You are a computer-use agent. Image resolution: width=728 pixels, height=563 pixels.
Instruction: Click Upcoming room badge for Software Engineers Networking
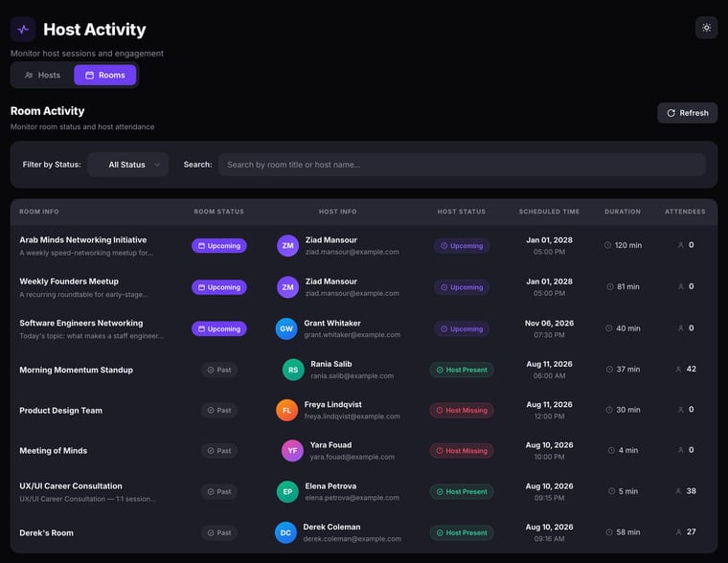click(x=219, y=328)
